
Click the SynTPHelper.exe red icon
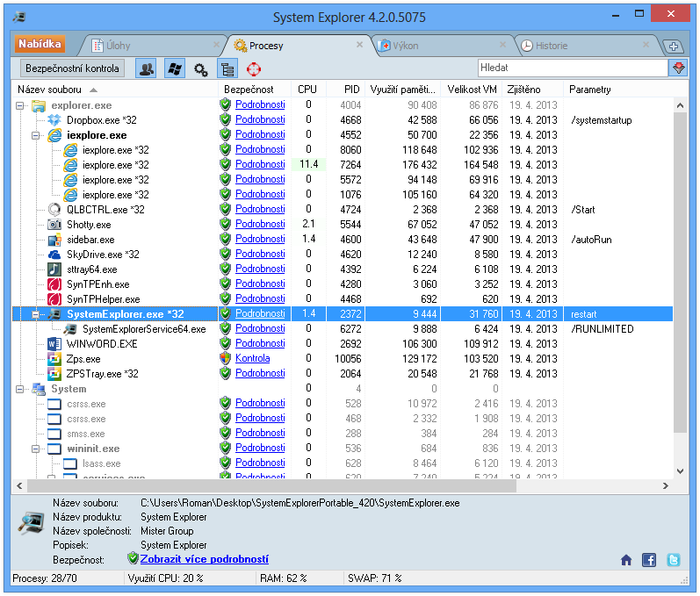[54, 299]
